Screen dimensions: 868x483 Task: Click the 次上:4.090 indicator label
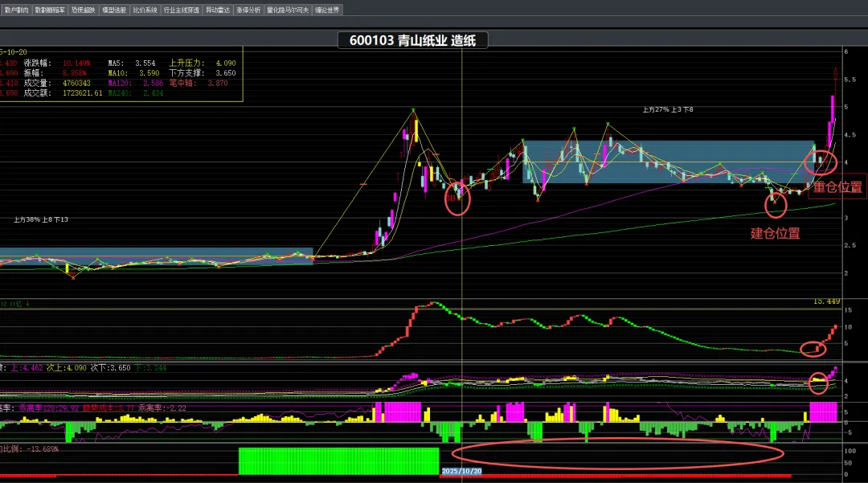[x=67, y=368]
